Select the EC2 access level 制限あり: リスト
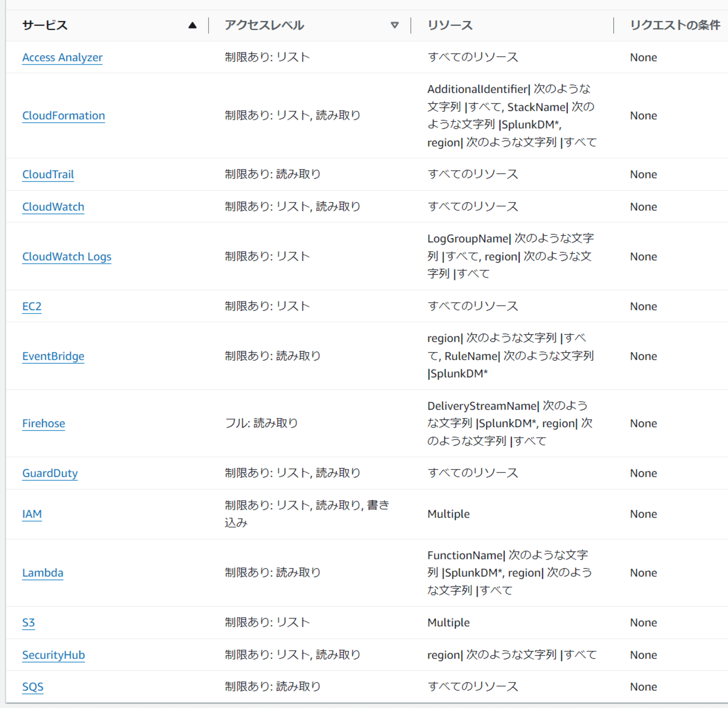Viewport: 728px width, 708px height. pos(268,306)
